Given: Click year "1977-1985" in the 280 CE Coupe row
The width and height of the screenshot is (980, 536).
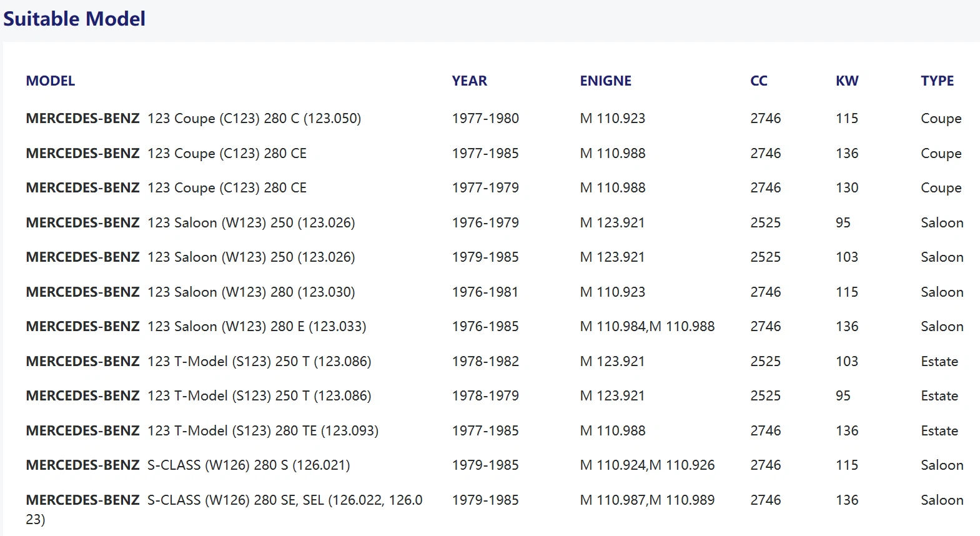Looking at the screenshot, I should pyautogui.click(x=485, y=153).
